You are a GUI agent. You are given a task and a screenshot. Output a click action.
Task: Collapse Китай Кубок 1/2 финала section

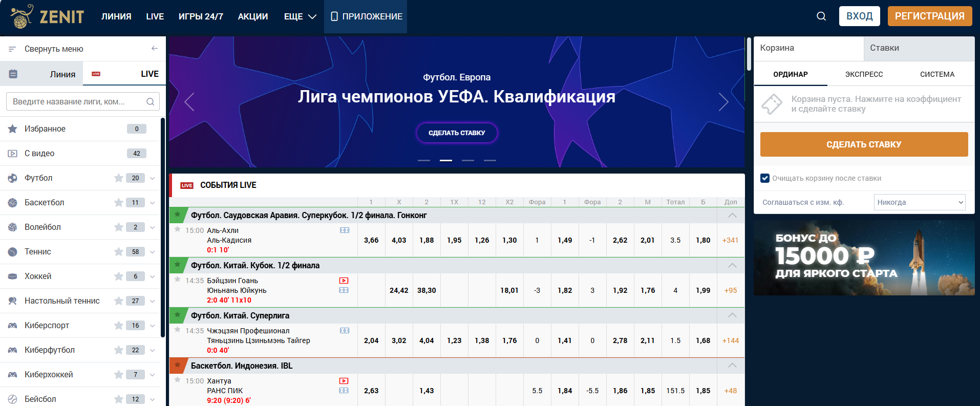(x=732, y=265)
